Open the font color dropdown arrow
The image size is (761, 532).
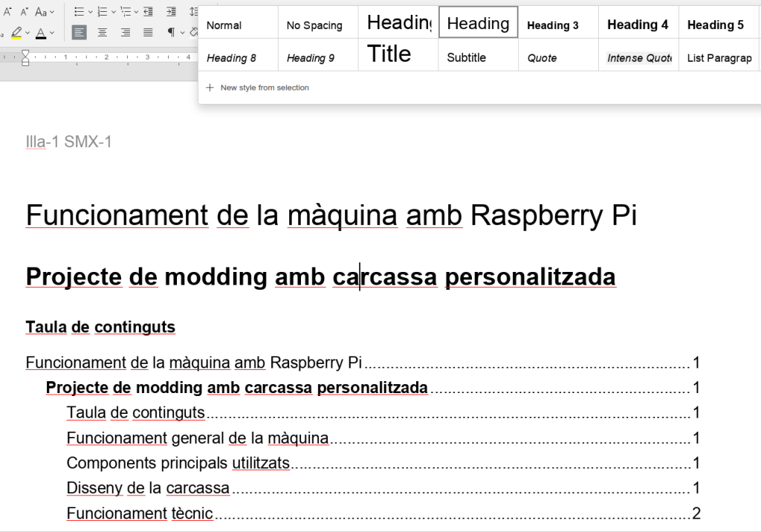tap(52, 33)
